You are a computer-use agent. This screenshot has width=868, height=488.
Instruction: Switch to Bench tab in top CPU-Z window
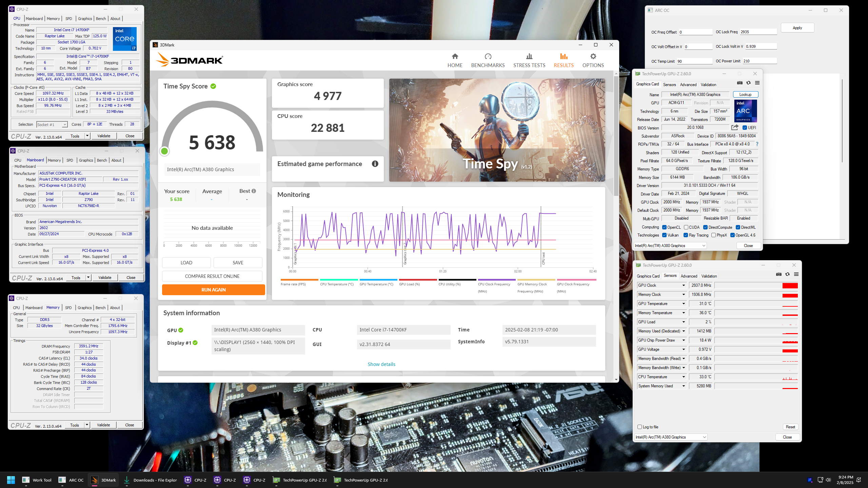click(x=101, y=19)
